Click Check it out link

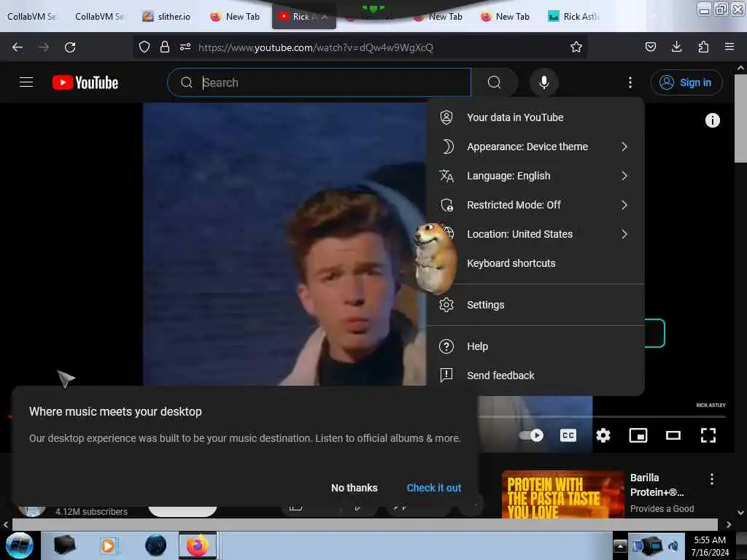click(433, 488)
